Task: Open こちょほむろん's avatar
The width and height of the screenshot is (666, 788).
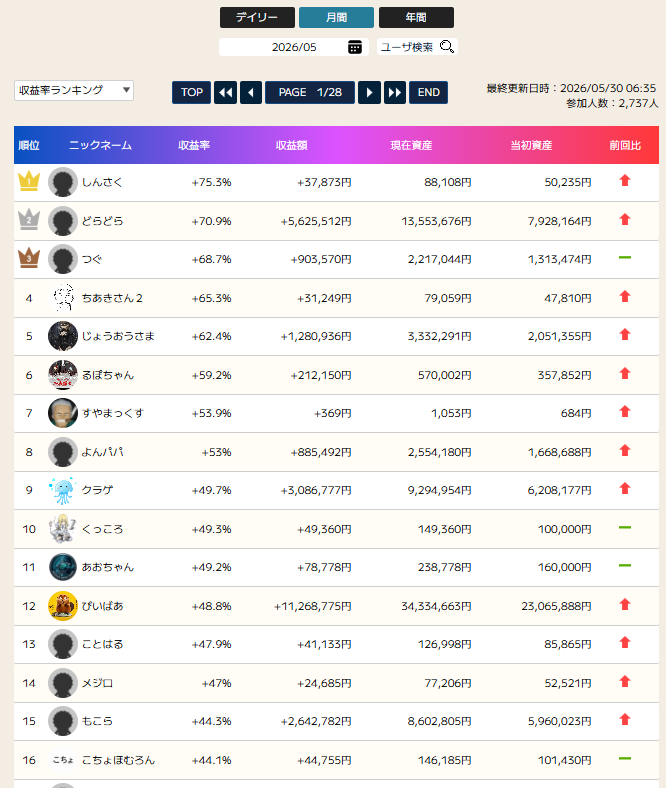Action: 63,760
